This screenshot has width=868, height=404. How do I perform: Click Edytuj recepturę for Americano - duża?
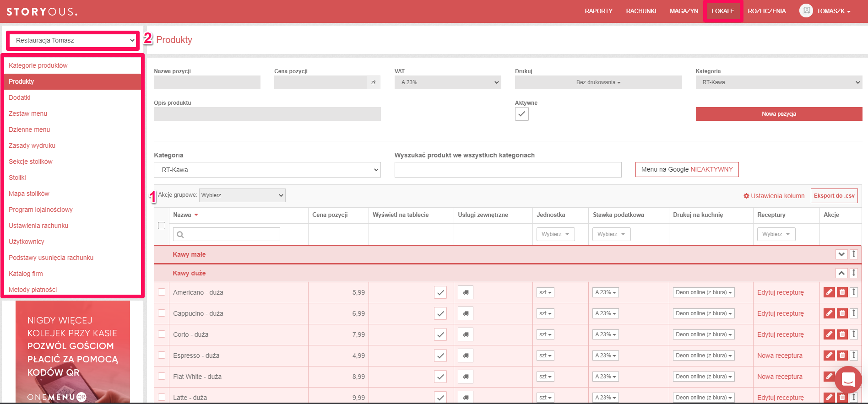(x=781, y=292)
